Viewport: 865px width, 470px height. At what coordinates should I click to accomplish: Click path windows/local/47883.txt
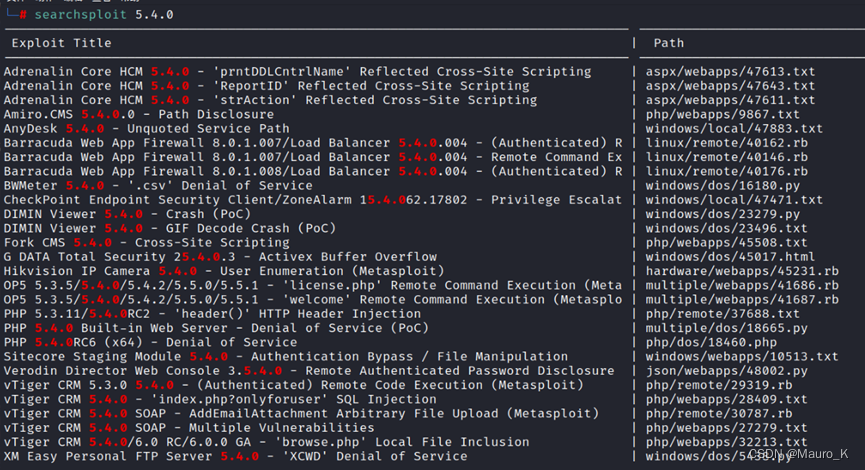[x=734, y=129]
